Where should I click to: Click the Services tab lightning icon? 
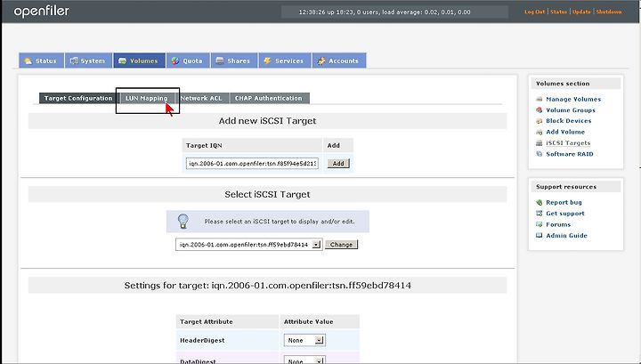[267, 61]
